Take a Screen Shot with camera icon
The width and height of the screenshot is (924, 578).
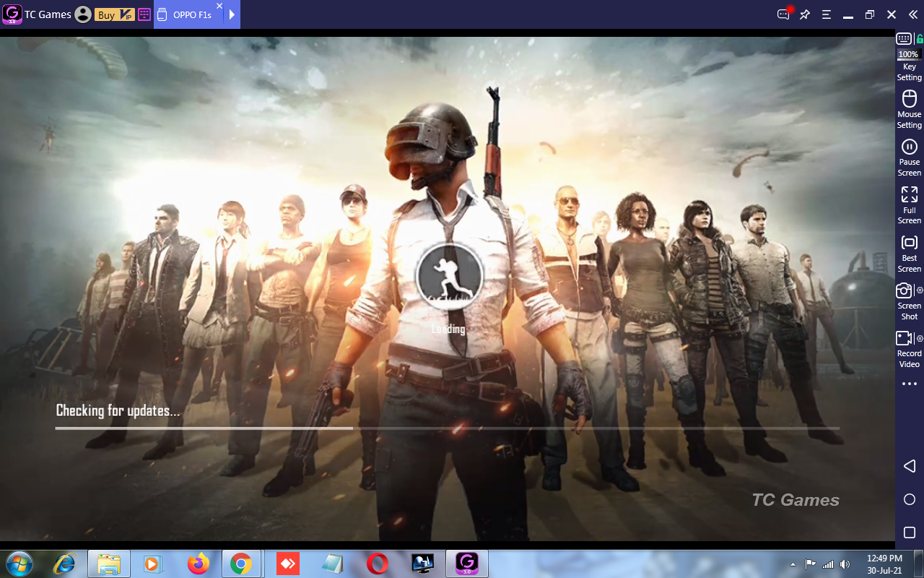pos(904,290)
